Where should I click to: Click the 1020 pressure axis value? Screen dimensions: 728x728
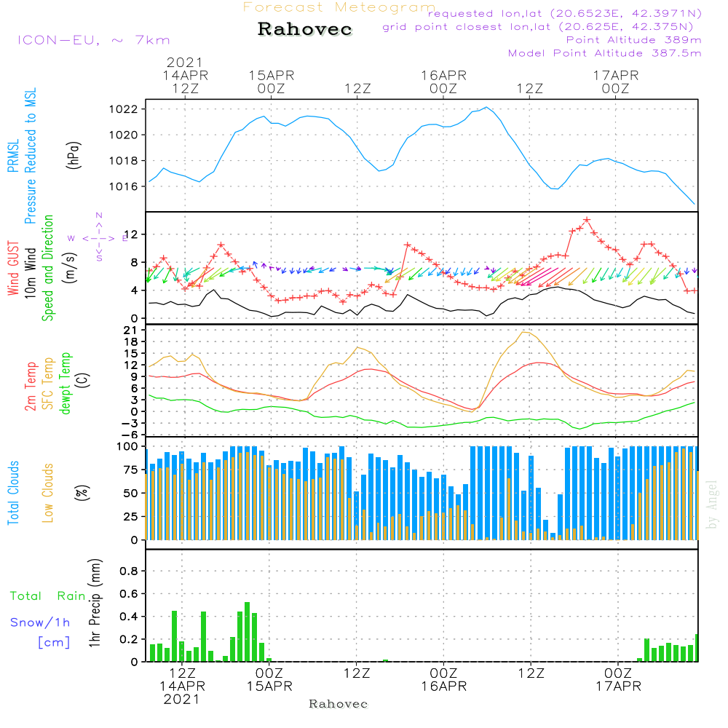point(124,135)
